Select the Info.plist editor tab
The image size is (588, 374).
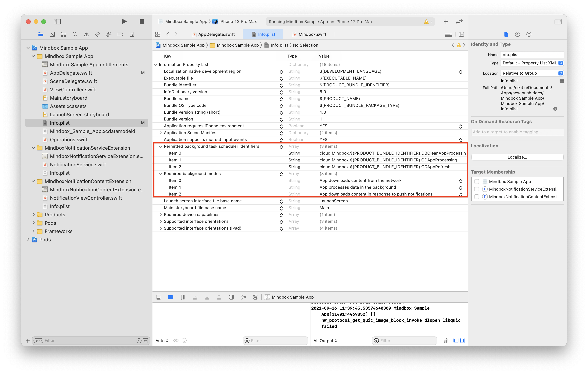click(x=263, y=34)
